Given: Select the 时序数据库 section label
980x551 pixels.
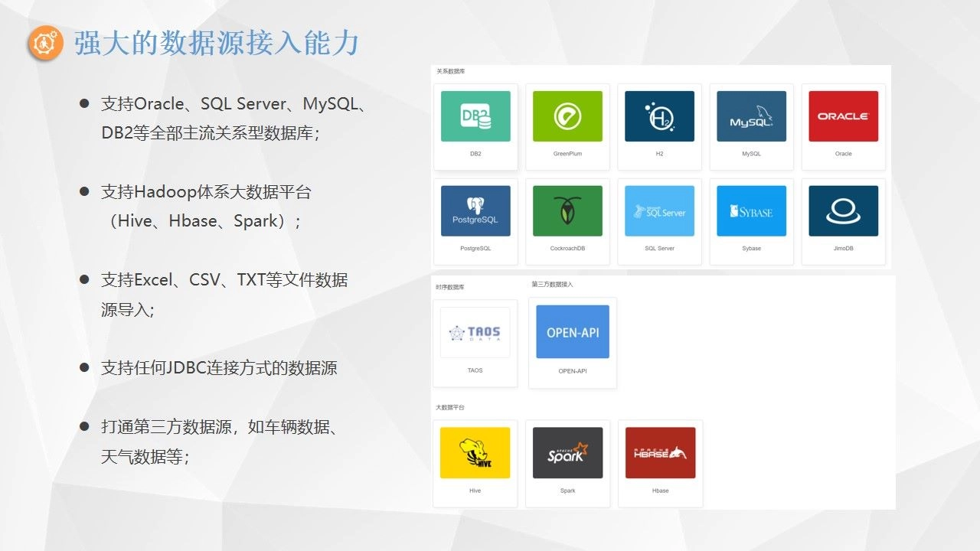Looking at the screenshot, I should (x=450, y=287).
